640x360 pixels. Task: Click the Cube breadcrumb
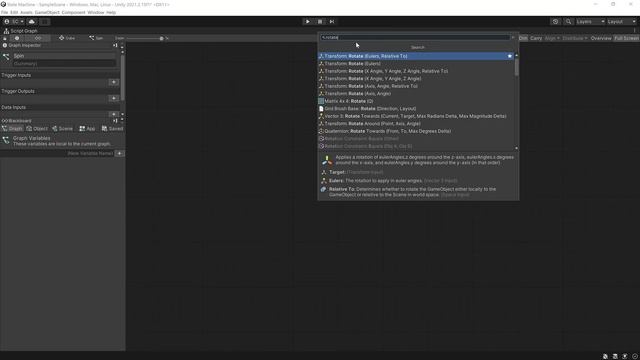click(67, 38)
